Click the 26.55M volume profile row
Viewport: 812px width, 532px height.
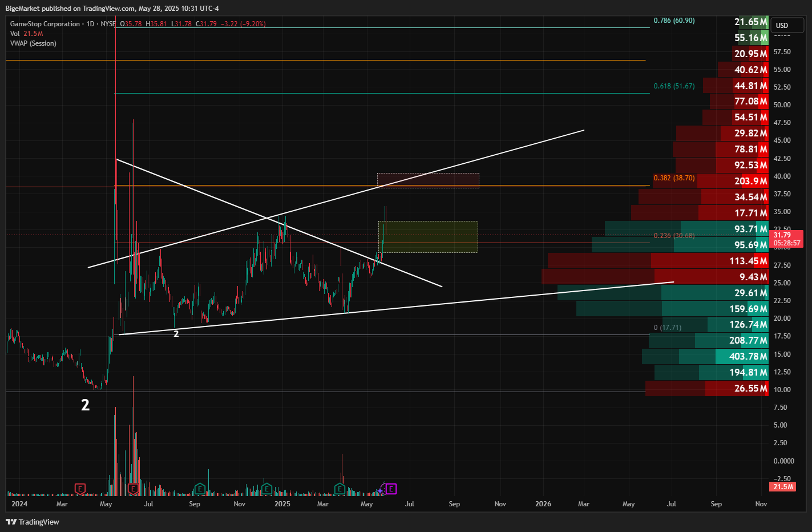tap(707, 388)
